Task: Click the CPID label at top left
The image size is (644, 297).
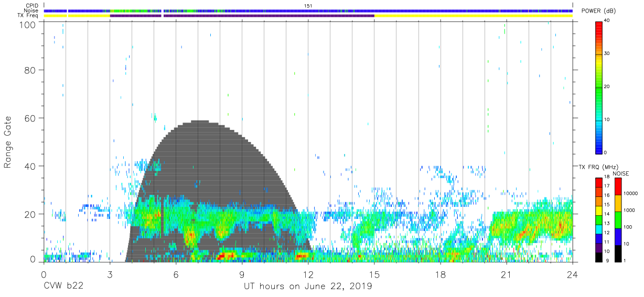Action: (31, 5)
